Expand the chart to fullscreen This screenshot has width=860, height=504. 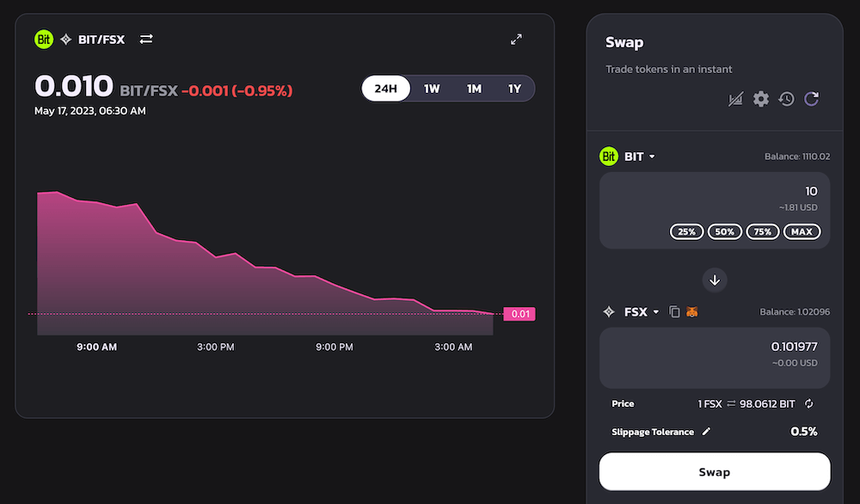pos(516,39)
